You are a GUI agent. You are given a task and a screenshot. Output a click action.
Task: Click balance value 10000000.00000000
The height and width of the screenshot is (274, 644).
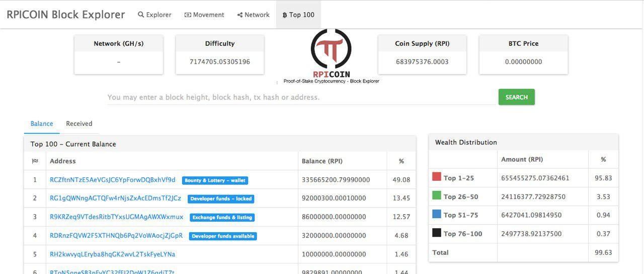click(x=334, y=254)
